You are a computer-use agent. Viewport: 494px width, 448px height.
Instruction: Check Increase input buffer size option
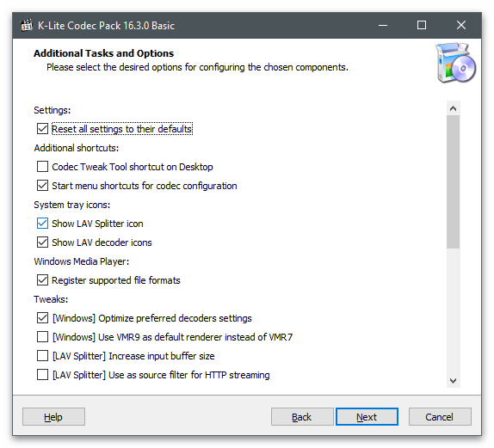click(x=42, y=356)
